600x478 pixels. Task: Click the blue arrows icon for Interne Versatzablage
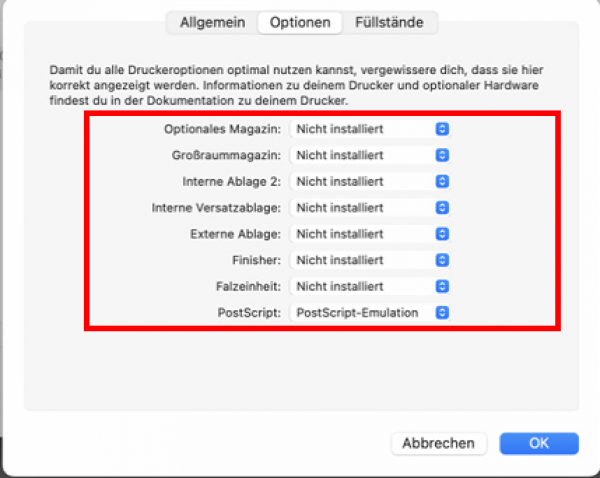[x=442, y=208]
